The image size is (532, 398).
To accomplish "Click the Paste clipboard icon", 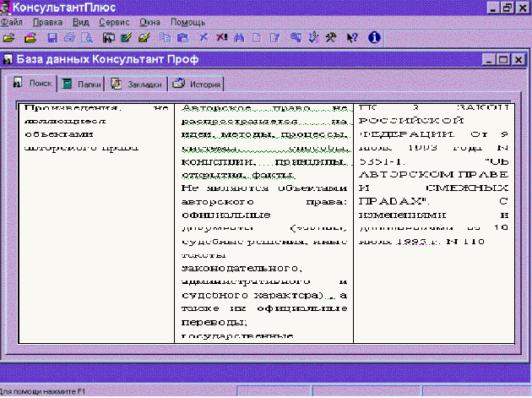I will (x=182, y=38).
